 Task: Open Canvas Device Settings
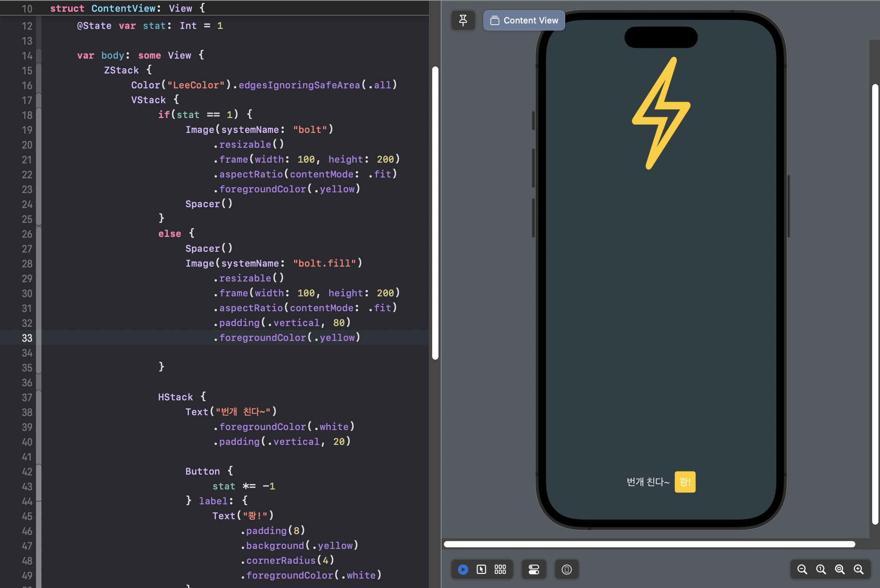tap(534, 569)
